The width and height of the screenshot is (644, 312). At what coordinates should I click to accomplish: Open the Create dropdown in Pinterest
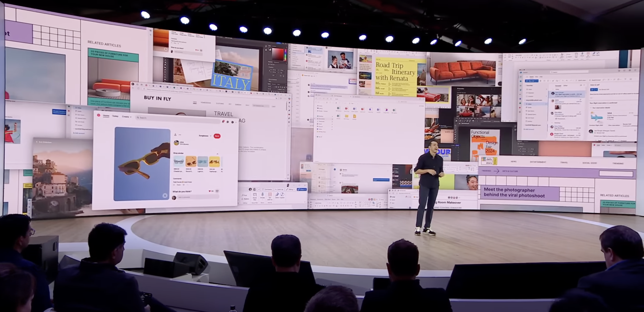tap(127, 117)
